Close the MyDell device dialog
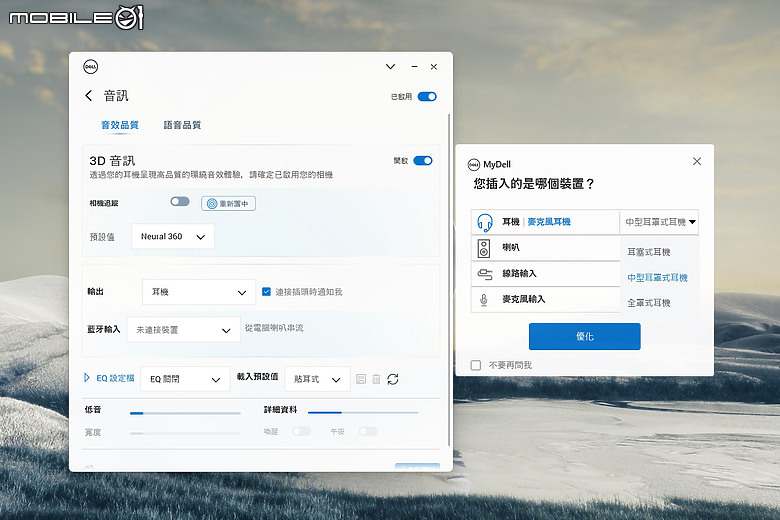This screenshot has height=520, width=780. point(697,161)
